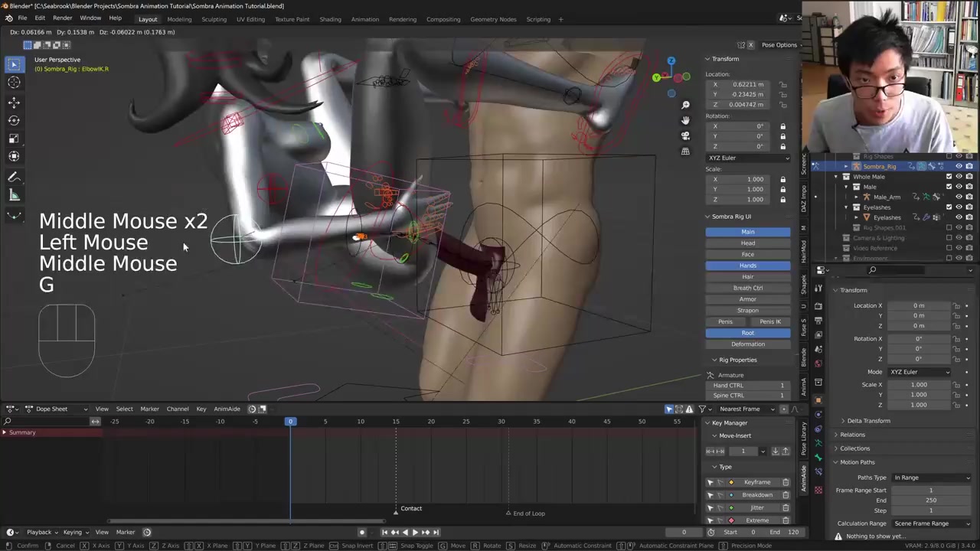This screenshot has width=980, height=551.
Task: Switch to the Animation workspace tab
Action: point(364,19)
